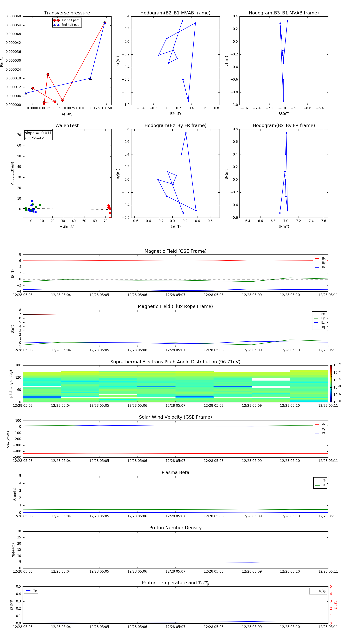The image size is (351, 644).
Task: Click 'Hodogram(B2_B1 MVAB frame)' title
Action: click(175, 13)
